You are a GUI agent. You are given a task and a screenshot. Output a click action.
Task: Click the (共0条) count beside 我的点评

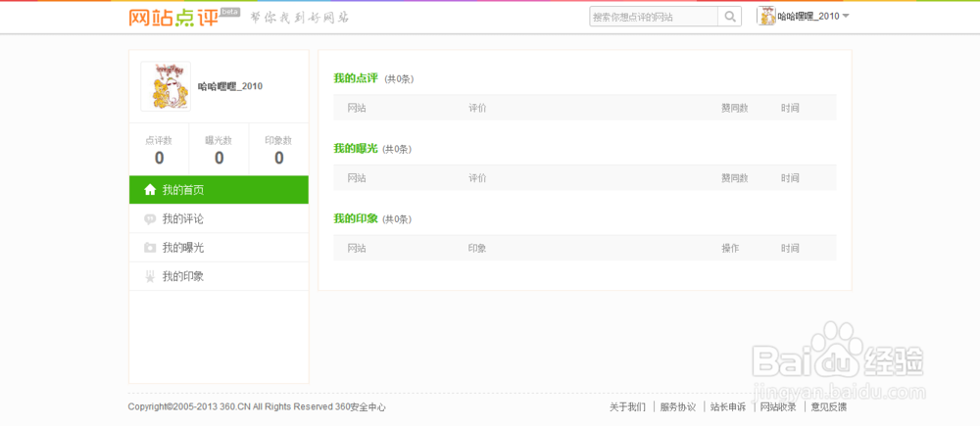pyautogui.click(x=399, y=79)
